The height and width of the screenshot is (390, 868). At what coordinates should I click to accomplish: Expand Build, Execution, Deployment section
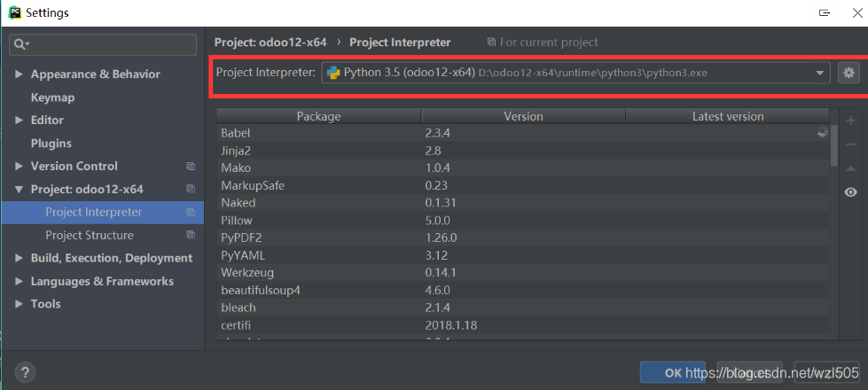click(20, 258)
